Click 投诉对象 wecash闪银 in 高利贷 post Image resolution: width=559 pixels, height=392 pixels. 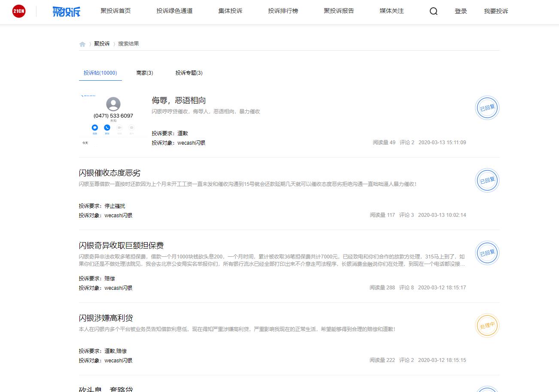[105, 361]
